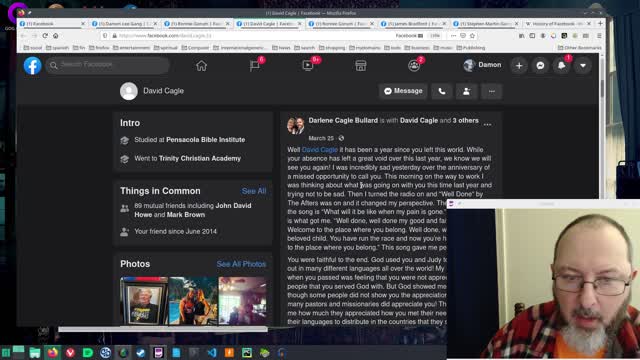
Task: Click Pensacola Bible Institute link
Action: tap(206, 140)
